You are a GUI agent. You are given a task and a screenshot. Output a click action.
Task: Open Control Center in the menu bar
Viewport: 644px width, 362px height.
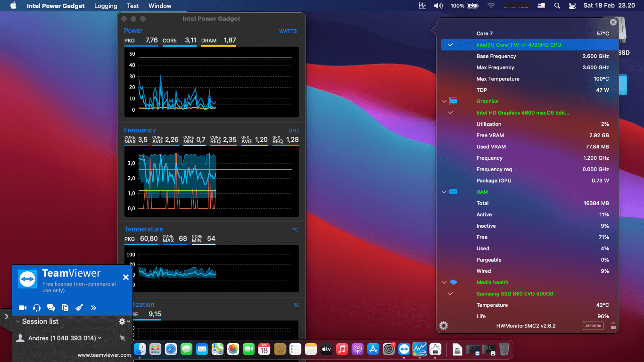coord(572,6)
